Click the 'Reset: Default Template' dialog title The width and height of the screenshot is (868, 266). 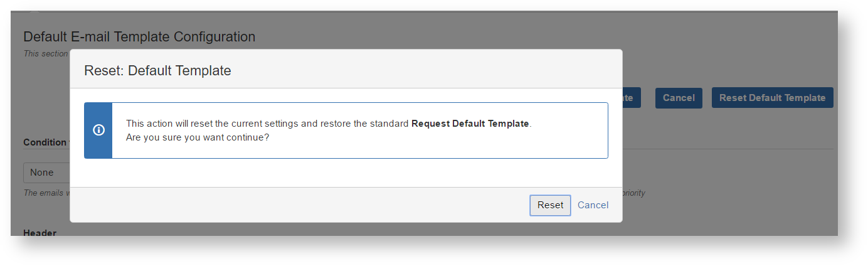click(x=157, y=71)
